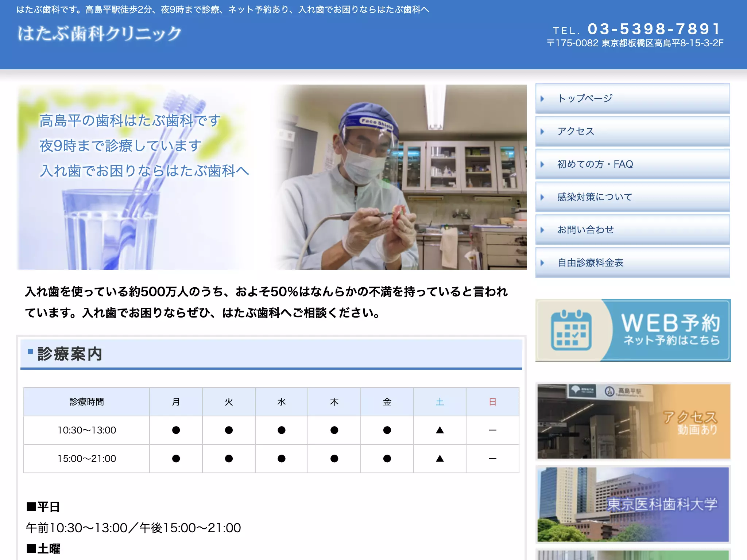Click the paragraph 入れ歯を使っている約500万人のうち
The height and width of the screenshot is (560, 747).
266,302
